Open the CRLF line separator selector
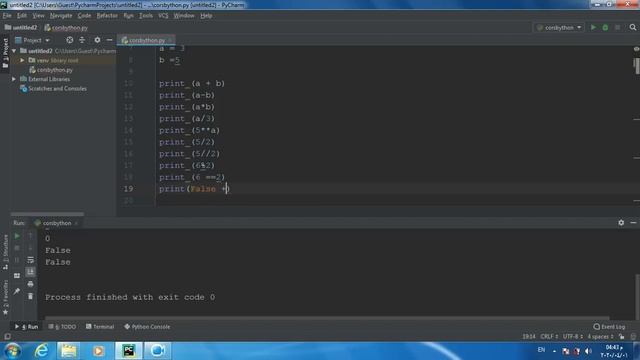Screen dimensions: 640x360 click(549, 337)
